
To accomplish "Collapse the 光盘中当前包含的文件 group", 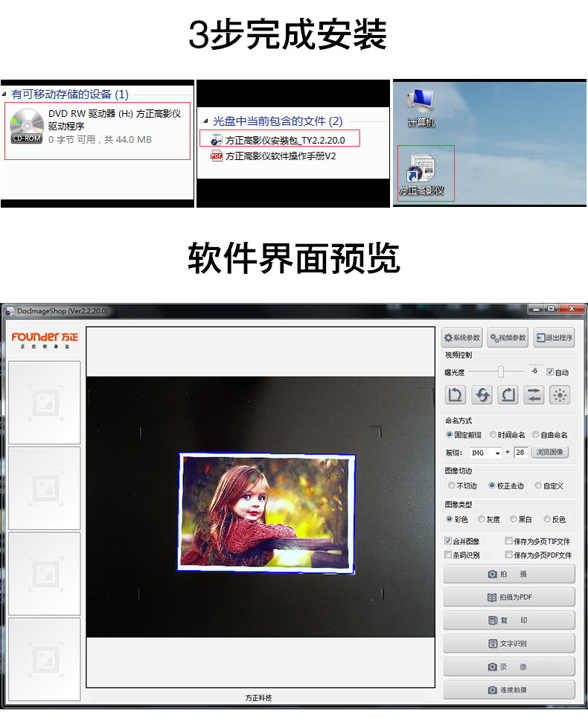I will coord(205,121).
